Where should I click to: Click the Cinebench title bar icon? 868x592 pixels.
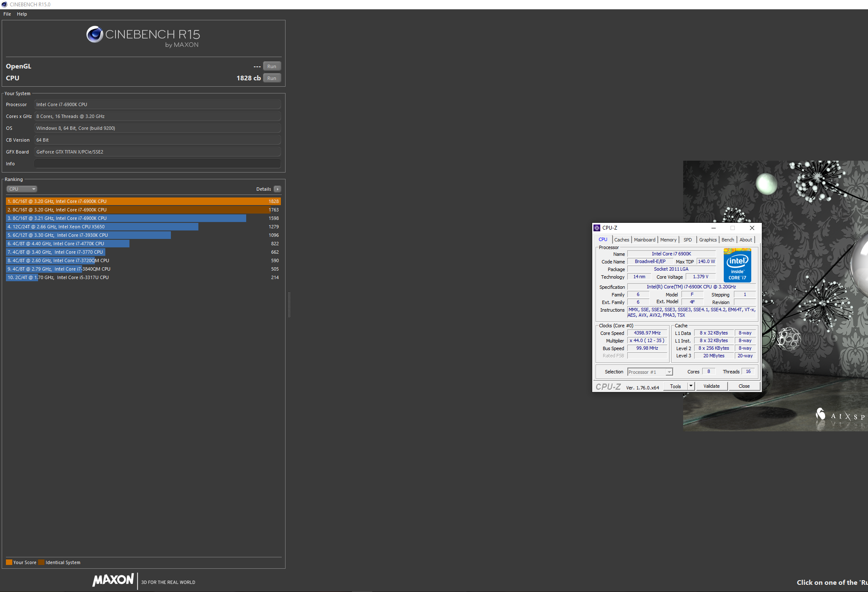[x=4, y=4]
